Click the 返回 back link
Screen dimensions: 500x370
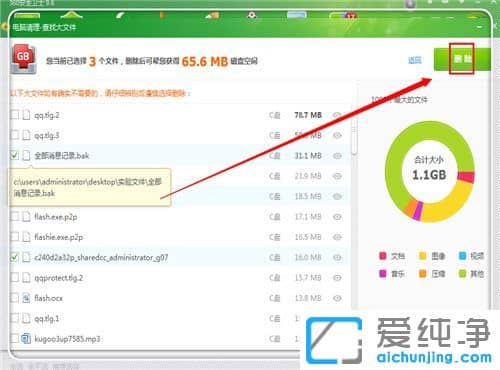pos(415,60)
